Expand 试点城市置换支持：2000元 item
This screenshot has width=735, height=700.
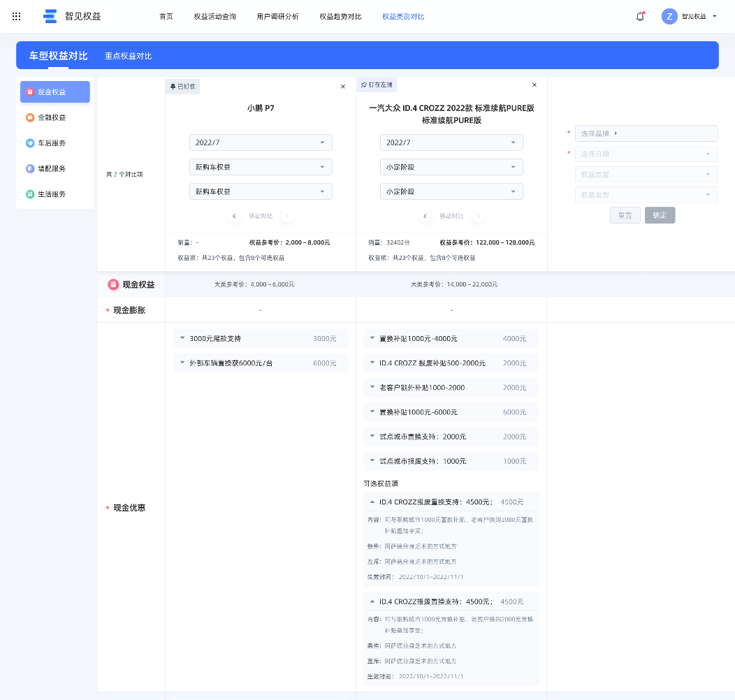[x=451, y=437]
